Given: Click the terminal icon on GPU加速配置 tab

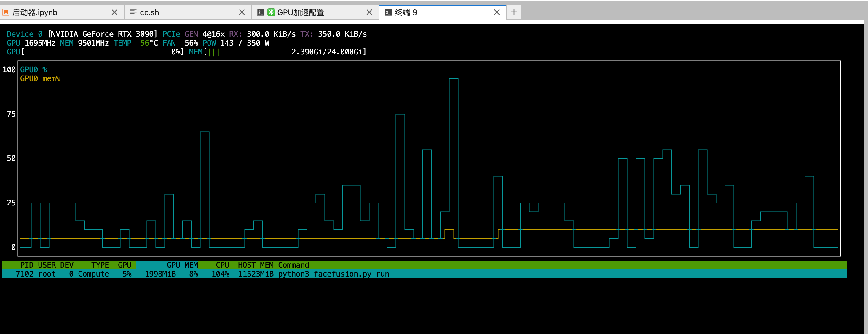Looking at the screenshot, I should 261,12.
